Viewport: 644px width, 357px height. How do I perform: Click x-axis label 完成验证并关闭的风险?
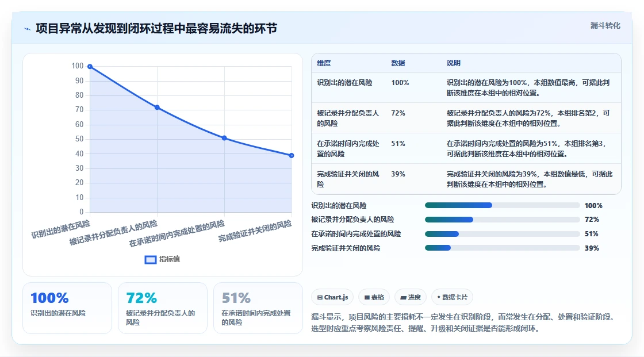point(255,231)
